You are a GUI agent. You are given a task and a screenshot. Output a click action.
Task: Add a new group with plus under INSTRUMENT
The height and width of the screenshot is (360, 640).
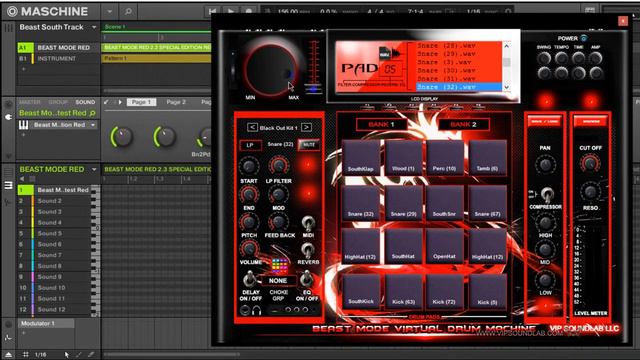(23, 69)
